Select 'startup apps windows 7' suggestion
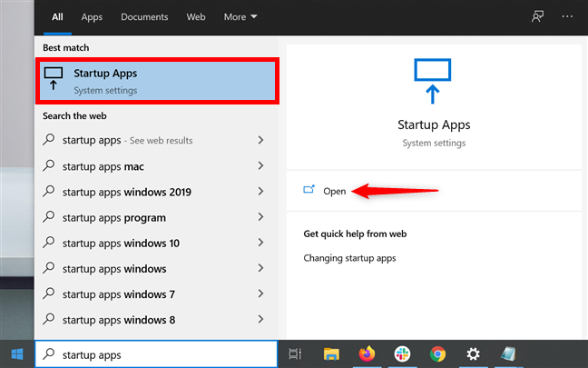 tap(156, 294)
